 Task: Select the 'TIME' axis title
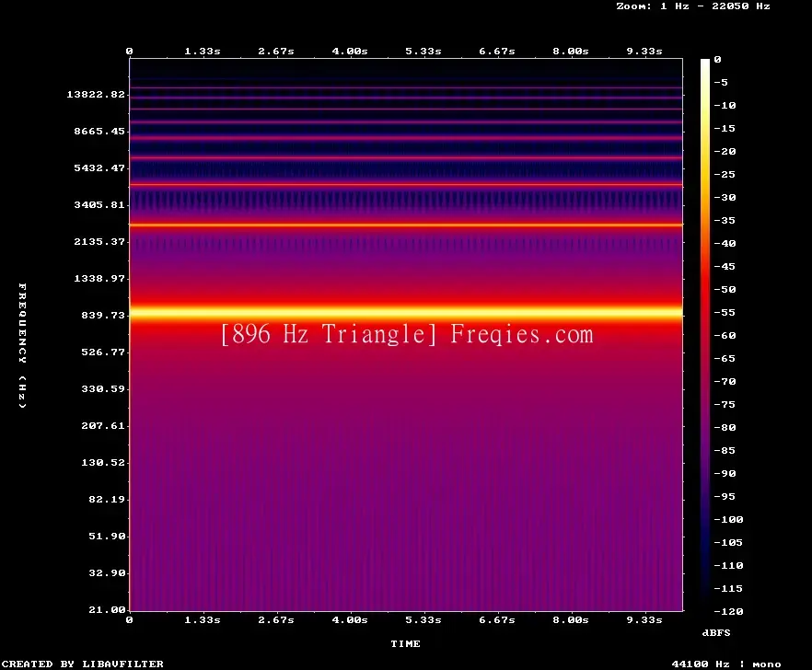coord(405,643)
